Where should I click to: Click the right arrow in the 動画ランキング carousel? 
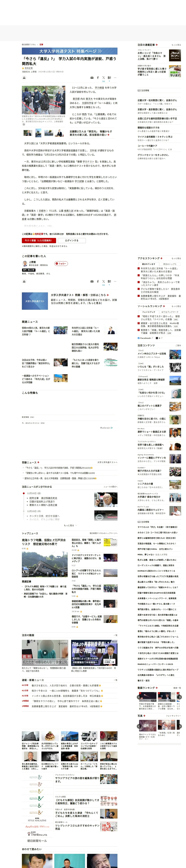tap(180, 697)
